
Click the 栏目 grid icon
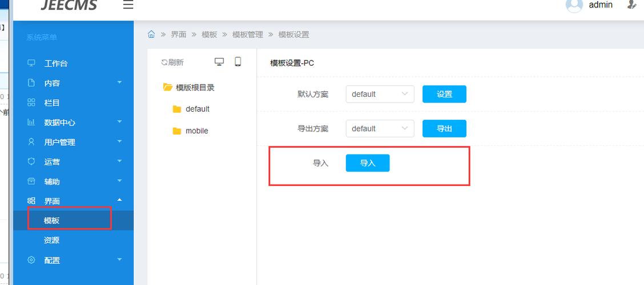click(x=31, y=103)
